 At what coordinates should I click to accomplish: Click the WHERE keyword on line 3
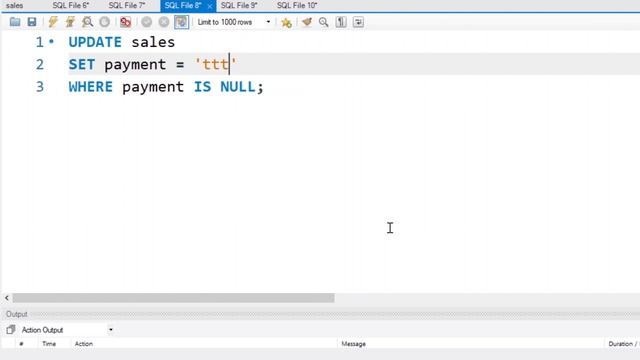90,87
